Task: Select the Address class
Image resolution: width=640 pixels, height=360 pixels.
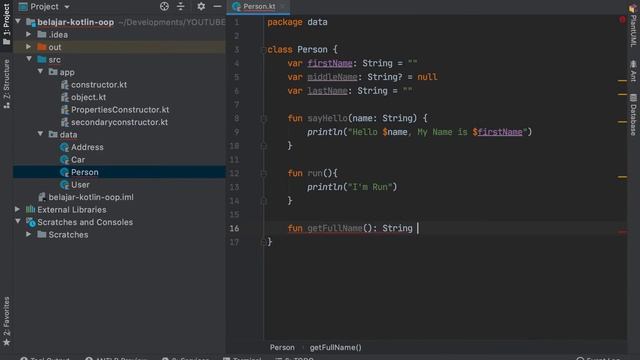Action: tap(87, 147)
